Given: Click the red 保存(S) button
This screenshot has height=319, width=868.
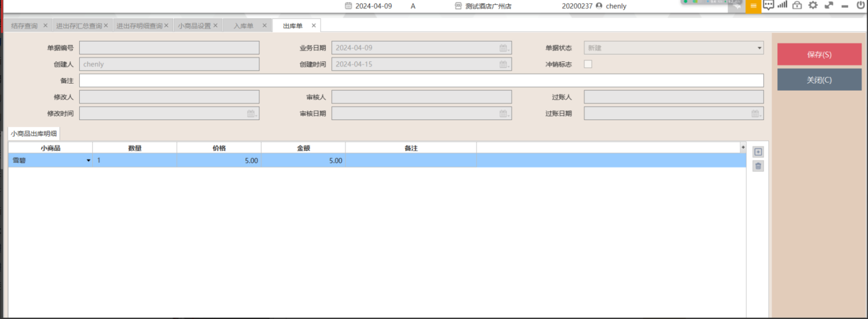Looking at the screenshot, I should pyautogui.click(x=819, y=54).
